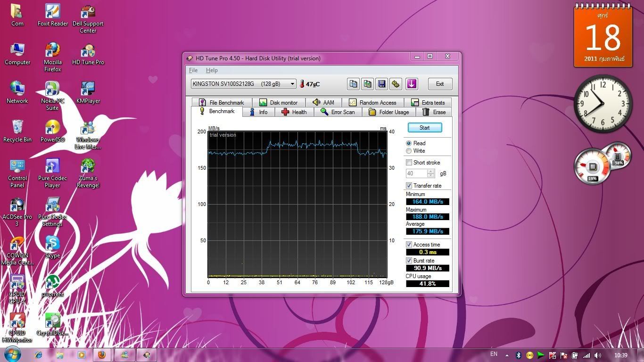Select the Control Panel desktop icon

[x=17, y=173]
